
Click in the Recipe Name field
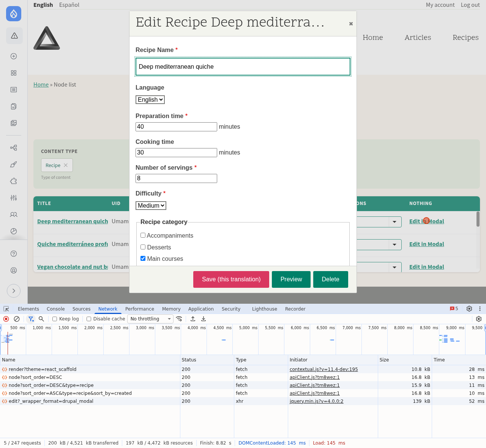click(243, 67)
